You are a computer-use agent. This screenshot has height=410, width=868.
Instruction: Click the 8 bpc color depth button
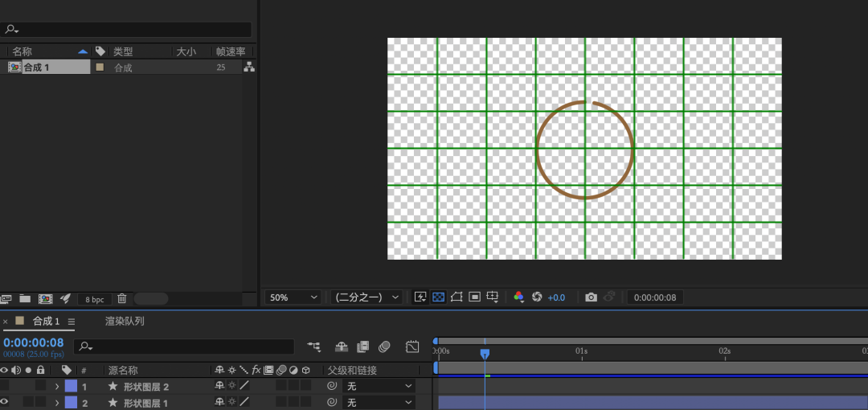point(95,299)
